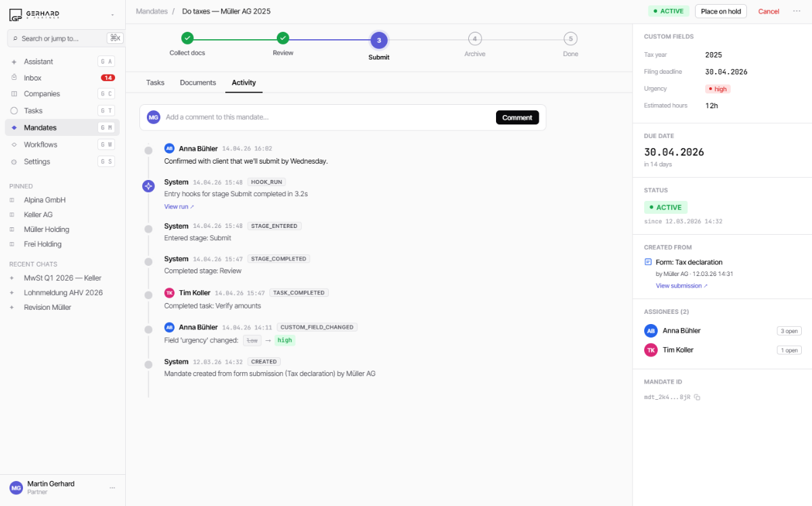Open Tasks in the sidebar navigation
This screenshot has width=812, height=506.
62,111
